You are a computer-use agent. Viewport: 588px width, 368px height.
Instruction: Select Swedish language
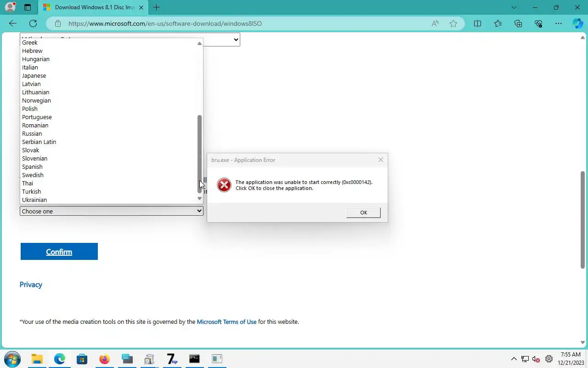109,175
